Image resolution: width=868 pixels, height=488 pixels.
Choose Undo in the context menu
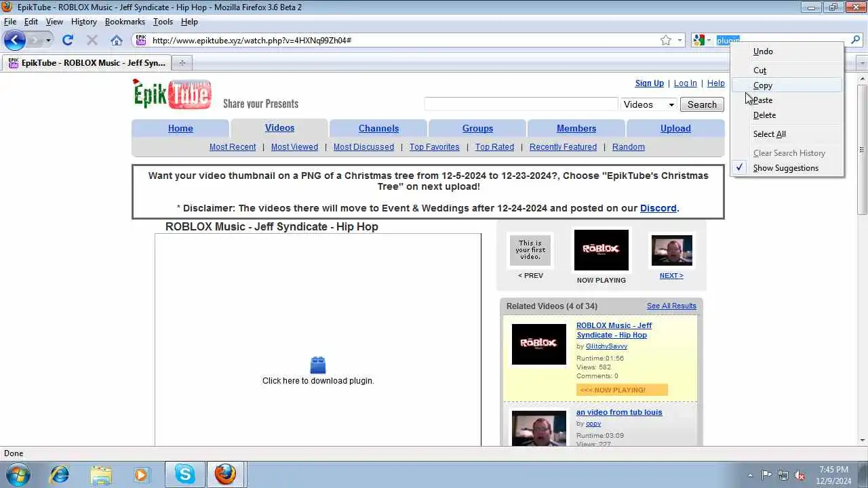tap(787, 52)
